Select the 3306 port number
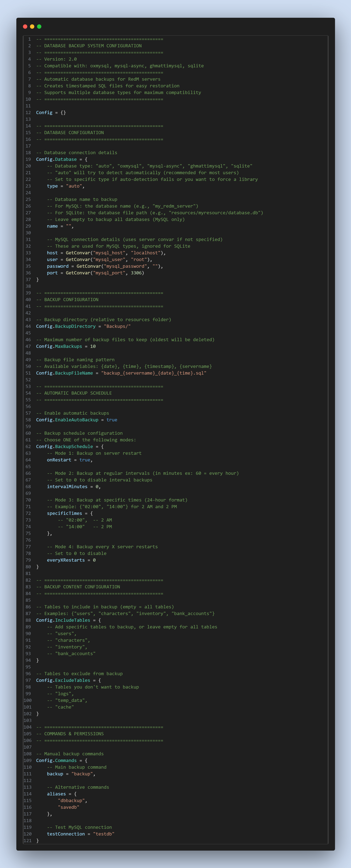Viewport: 351px width, 868px height. click(x=136, y=273)
